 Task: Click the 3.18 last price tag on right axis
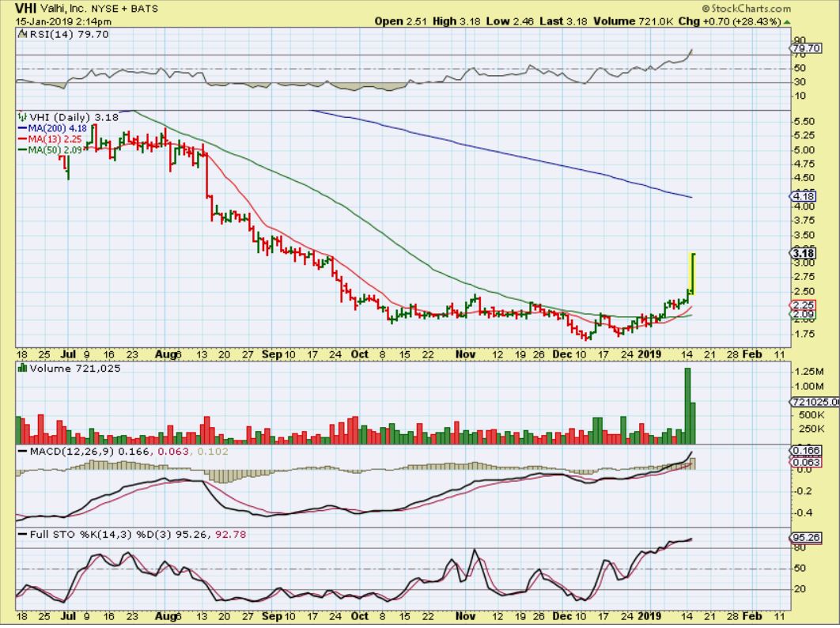pos(803,253)
